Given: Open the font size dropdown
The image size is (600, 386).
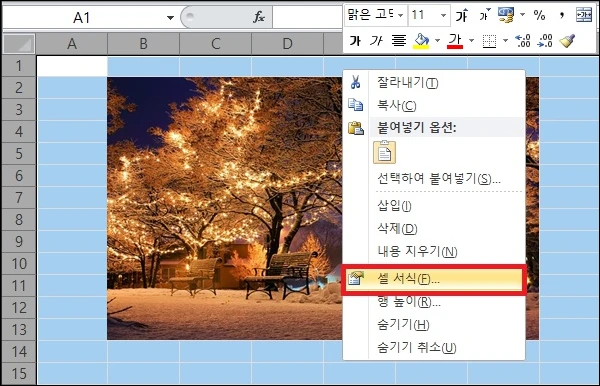Looking at the screenshot, I should coord(443,16).
